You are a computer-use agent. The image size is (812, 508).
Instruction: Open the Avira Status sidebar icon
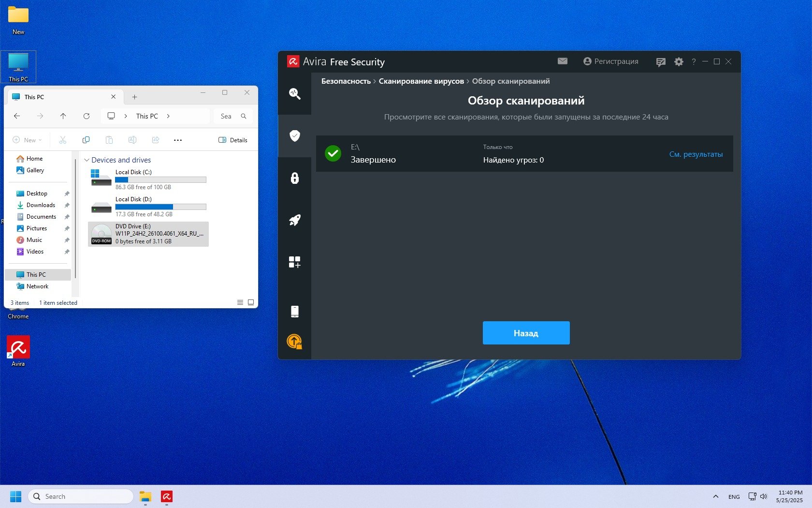click(294, 94)
